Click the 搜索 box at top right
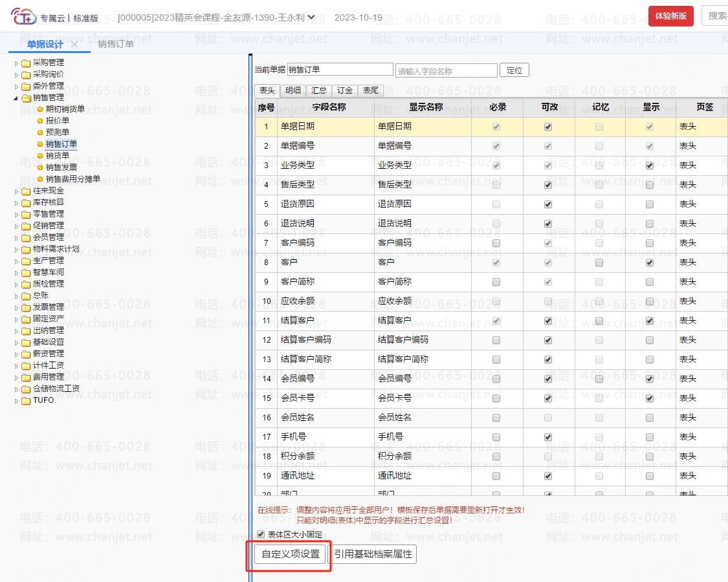The width and height of the screenshot is (728, 582). point(715,16)
